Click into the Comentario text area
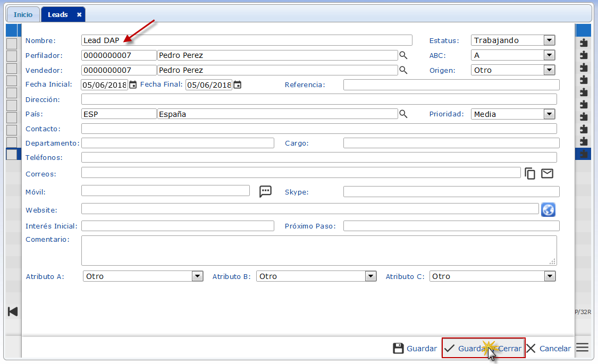598x364 pixels. tap(319, 250)
